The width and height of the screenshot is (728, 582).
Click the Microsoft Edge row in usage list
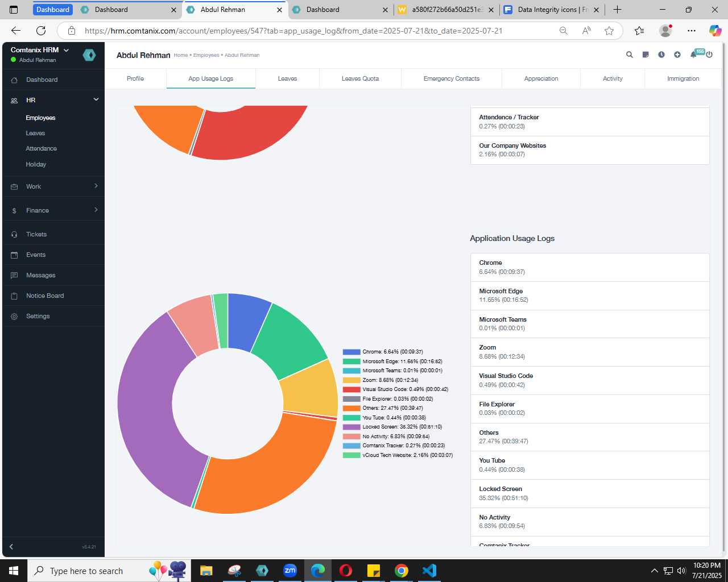coord(590,296)
